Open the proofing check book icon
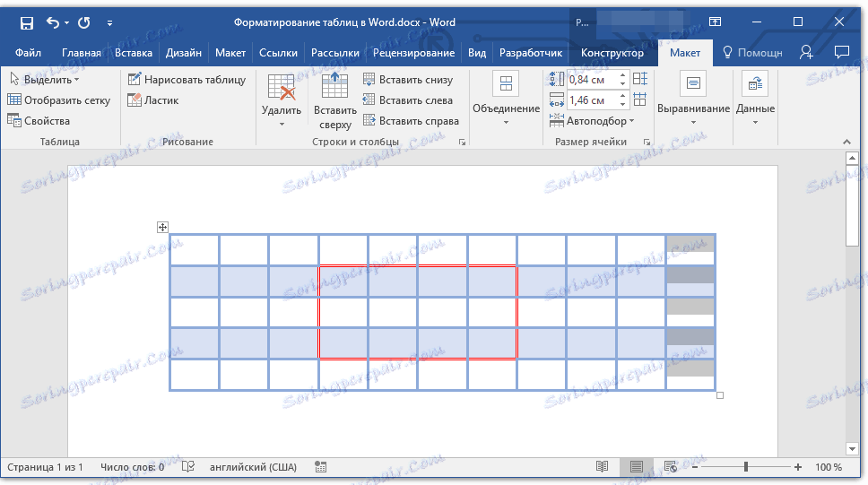 pos(188,467)
